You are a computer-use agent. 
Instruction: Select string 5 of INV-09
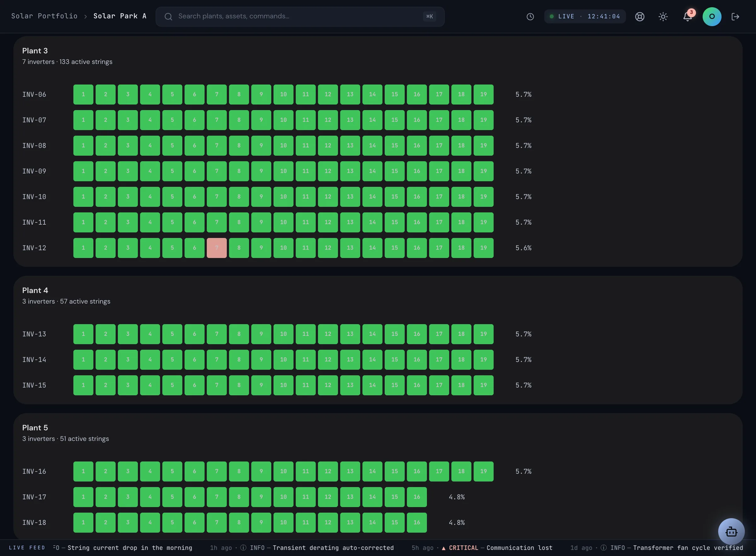coord(172,171)
